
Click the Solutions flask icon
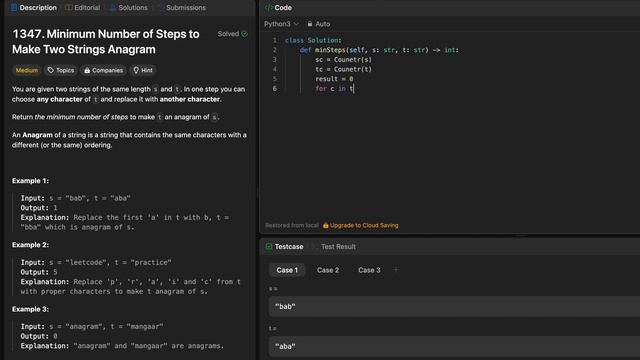click(113, 8)
